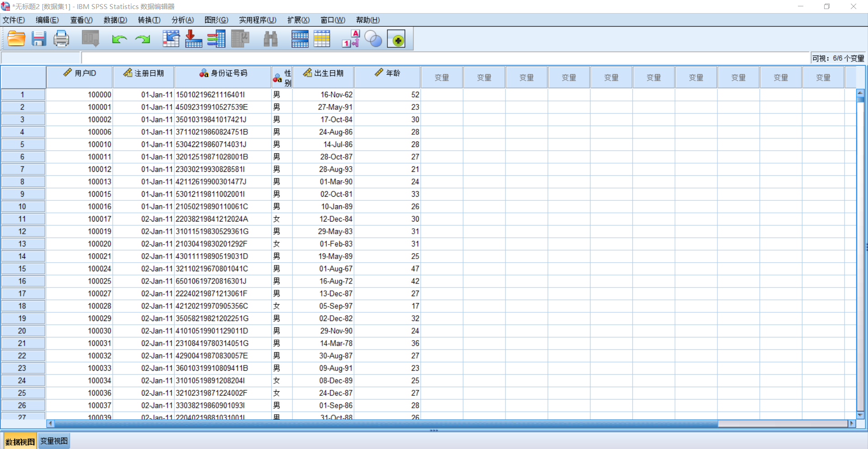Screen dimensions: 868x449
Task: Open the 图形(G) menu
Action: (216, 20)
